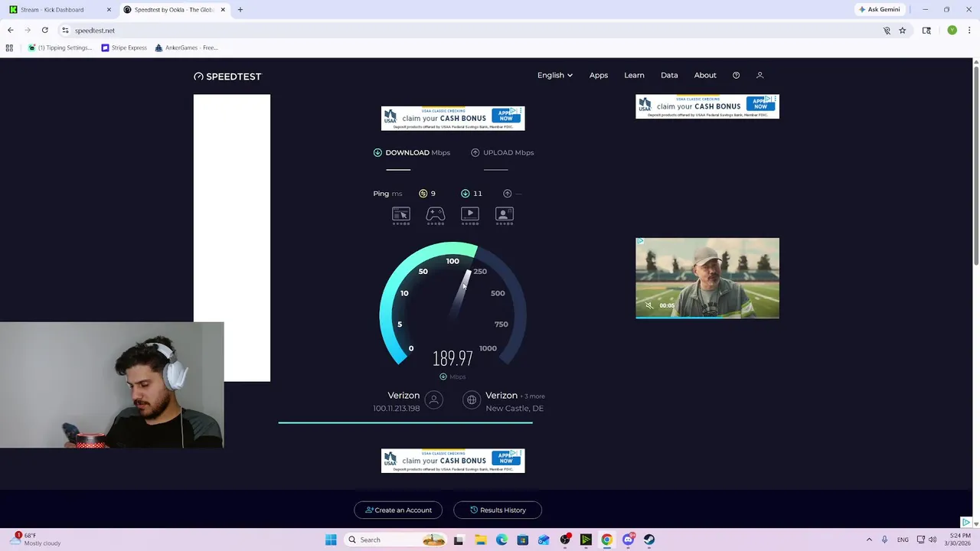Click the video ad thumbnail
This screenshot has width=980, height=551.
click(x=707, y=278)
